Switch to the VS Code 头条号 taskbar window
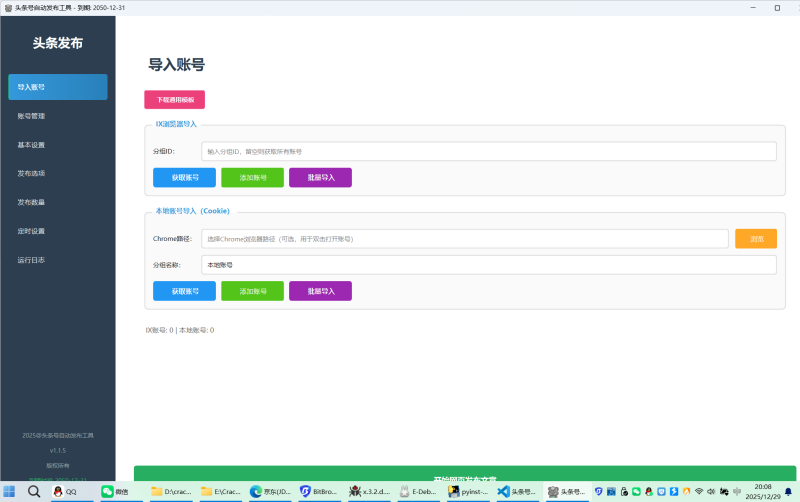The image size is (800, 502). pyautogui.click(x=517, y=492)
